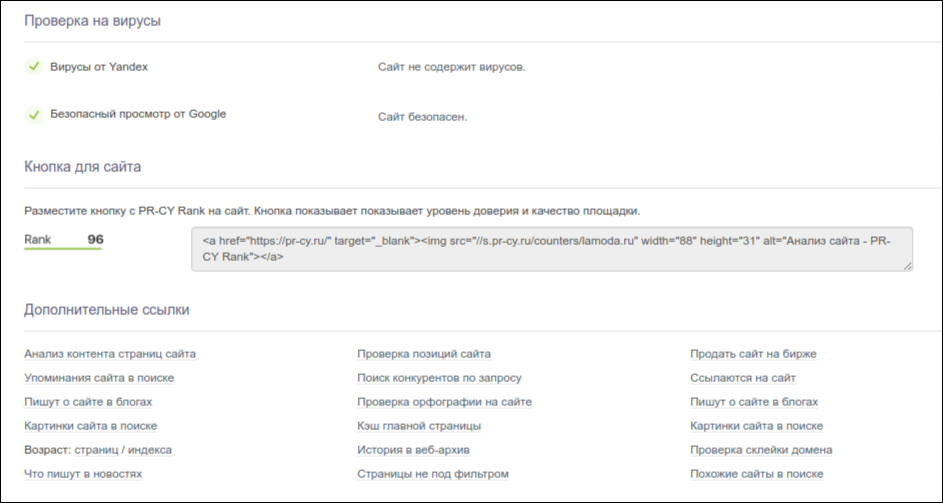Open Анализ контента страниц сайта link

pyautogui.click(x=110, y=354)
